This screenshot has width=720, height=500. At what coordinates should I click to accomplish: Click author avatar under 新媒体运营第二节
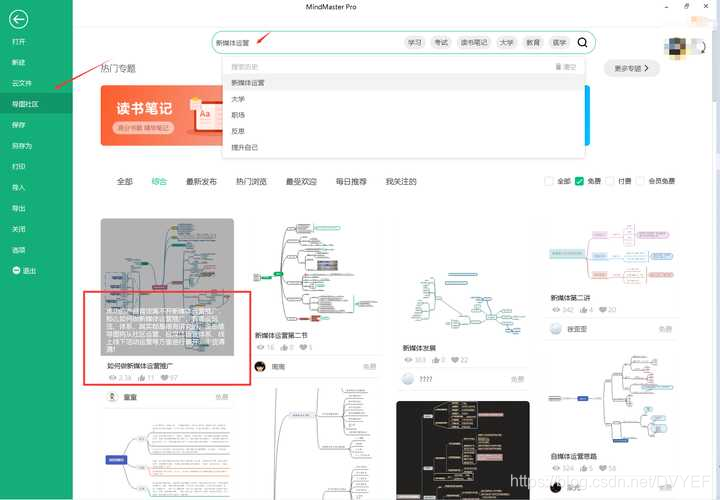[260, 366]
